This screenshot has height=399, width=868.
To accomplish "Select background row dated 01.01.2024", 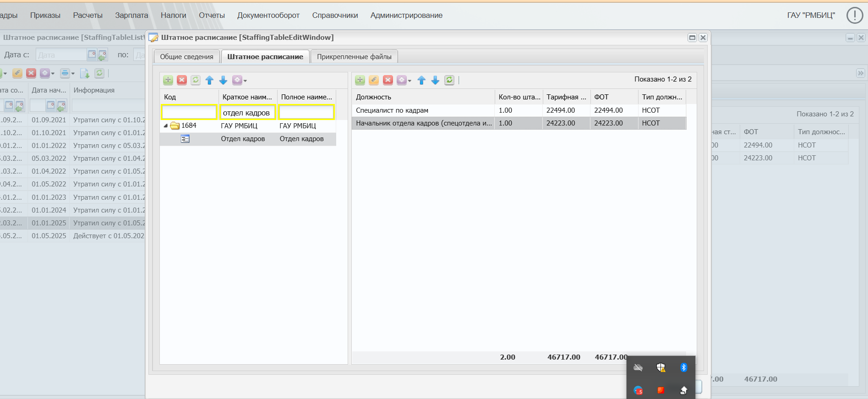I will point(72,210).
